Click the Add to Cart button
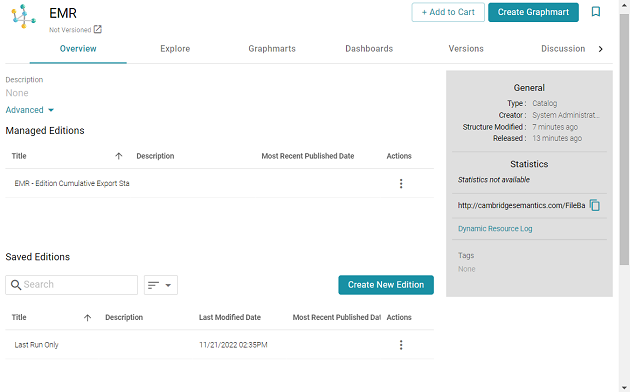Viewport: 630px width, 392px height. point(448,12)
